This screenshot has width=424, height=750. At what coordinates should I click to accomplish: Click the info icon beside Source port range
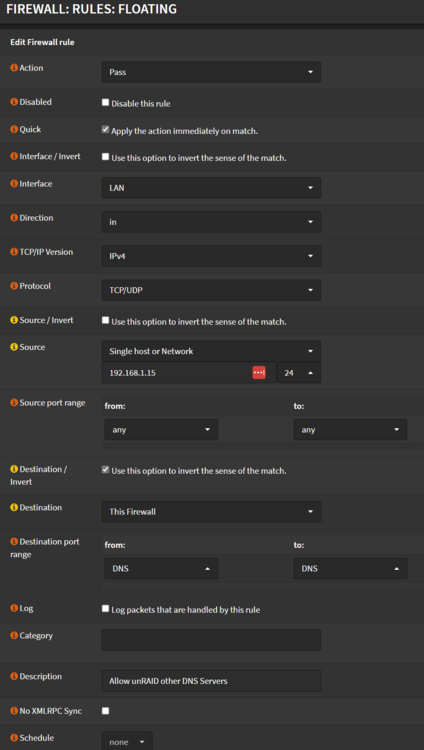point(14,403)
